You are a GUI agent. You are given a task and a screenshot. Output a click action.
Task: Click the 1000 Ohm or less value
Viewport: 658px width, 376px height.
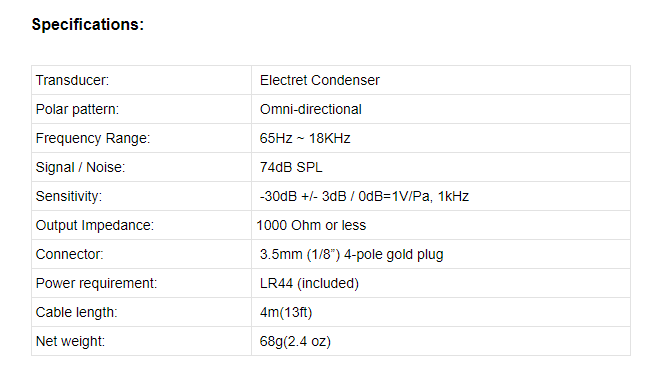[x=311, y=225]
